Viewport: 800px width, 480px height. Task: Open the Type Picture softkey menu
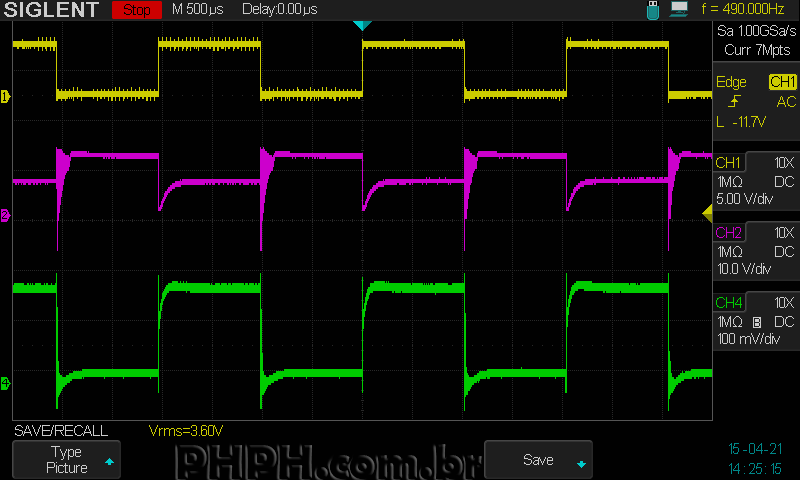[66, 460]
